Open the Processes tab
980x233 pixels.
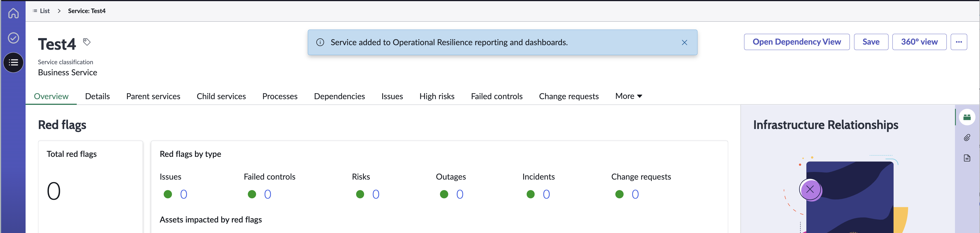280,96
